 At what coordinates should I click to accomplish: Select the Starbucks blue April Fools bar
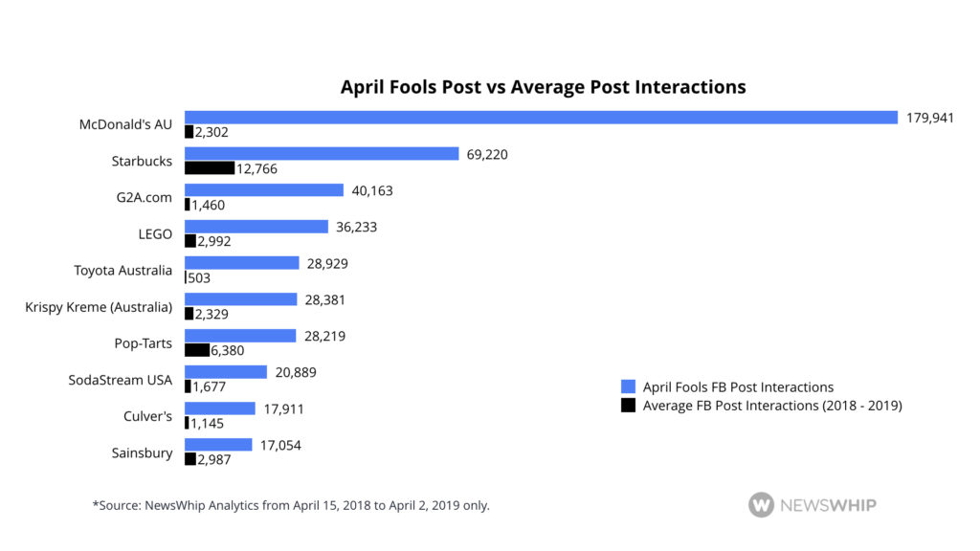(x=322, y=154)
